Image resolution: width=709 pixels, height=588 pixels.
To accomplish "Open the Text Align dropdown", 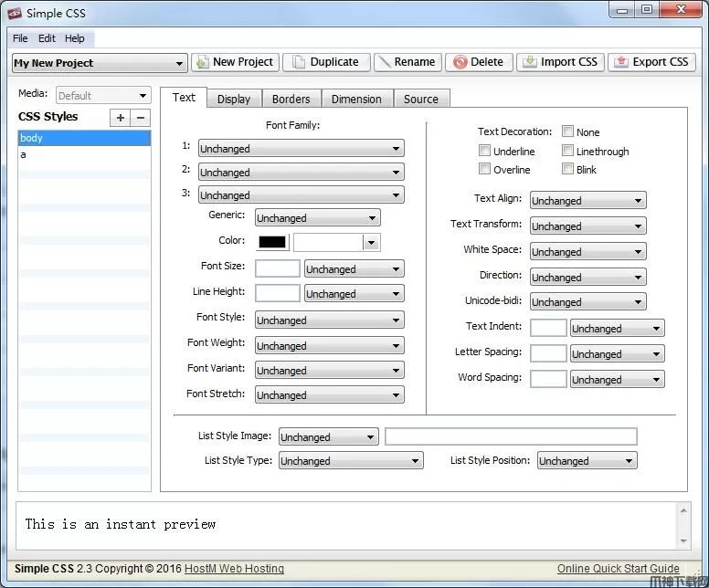I will point(587,201).
